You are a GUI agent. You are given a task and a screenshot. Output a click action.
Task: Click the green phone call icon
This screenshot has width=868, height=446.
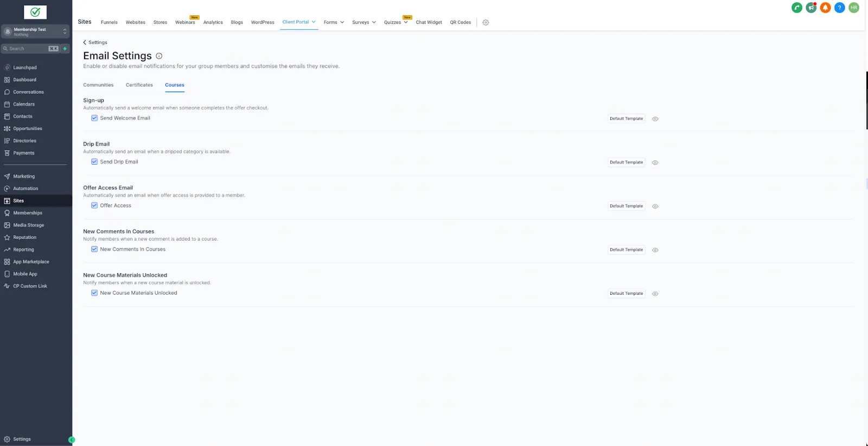(797, 8)
